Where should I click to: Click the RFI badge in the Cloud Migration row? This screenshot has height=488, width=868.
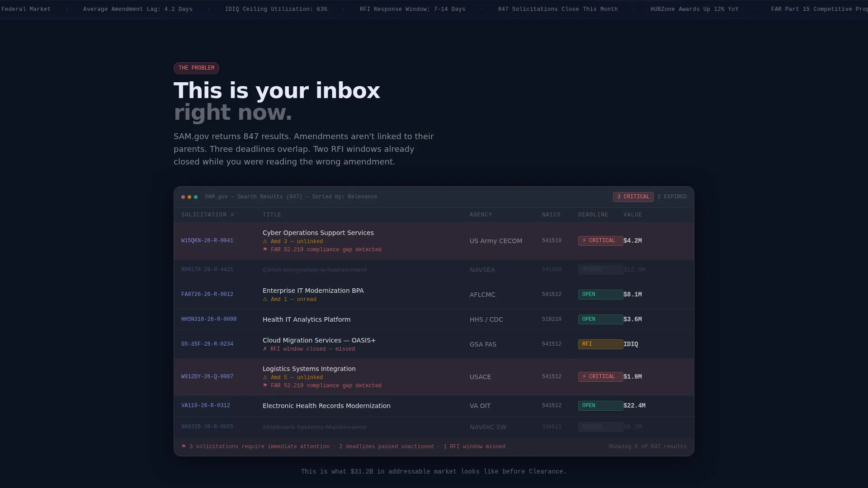(x=600, y=344)
